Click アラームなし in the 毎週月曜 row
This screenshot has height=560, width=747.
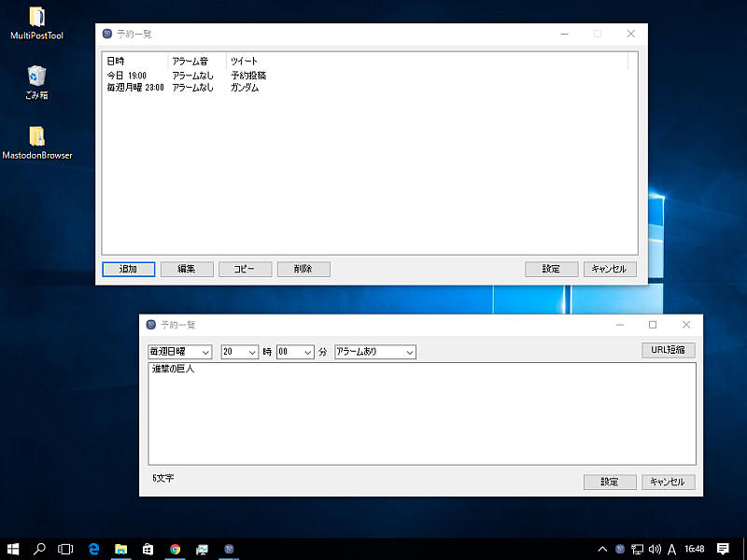click(x=192, y=88)
